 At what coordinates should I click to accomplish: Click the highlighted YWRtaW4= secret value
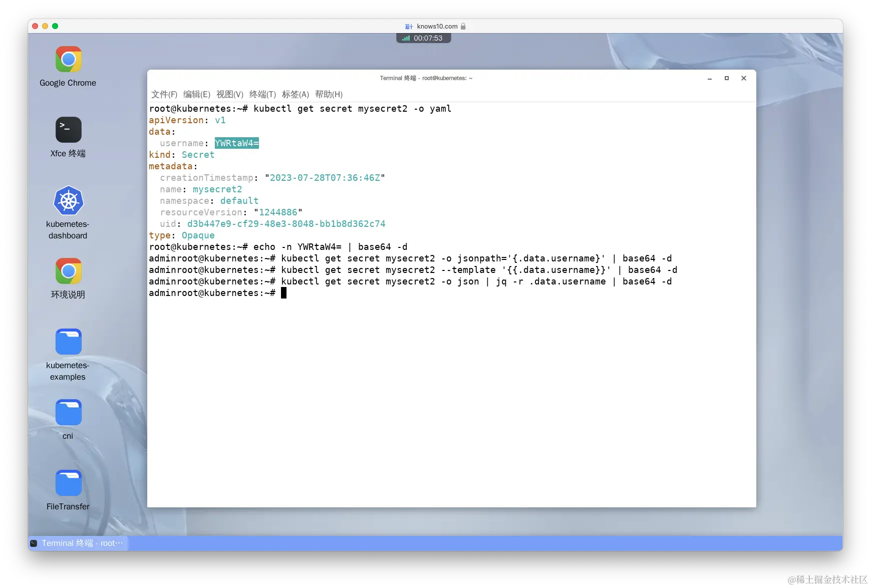(236, 143)
